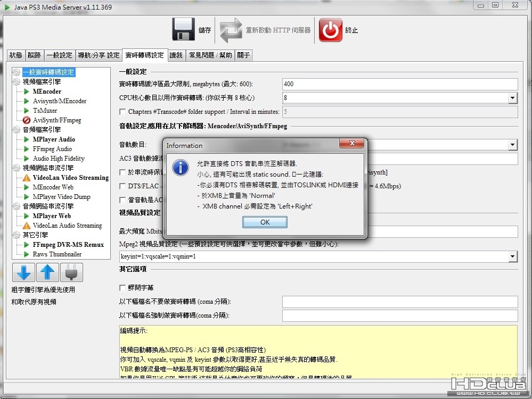Click the blue down arrow engine button
This screenshot has height=399, width=532.
23,272
